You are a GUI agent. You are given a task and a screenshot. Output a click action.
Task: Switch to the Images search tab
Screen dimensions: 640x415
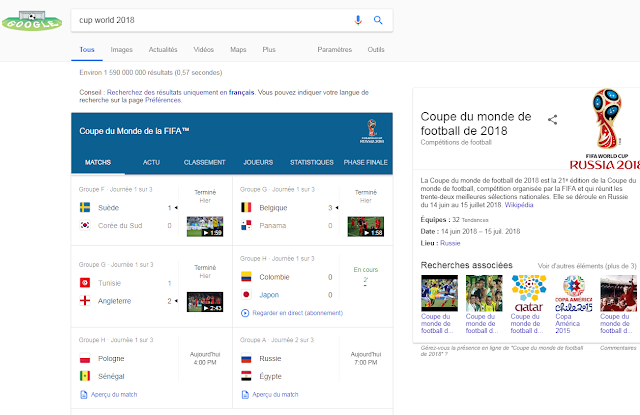point(122,49)
